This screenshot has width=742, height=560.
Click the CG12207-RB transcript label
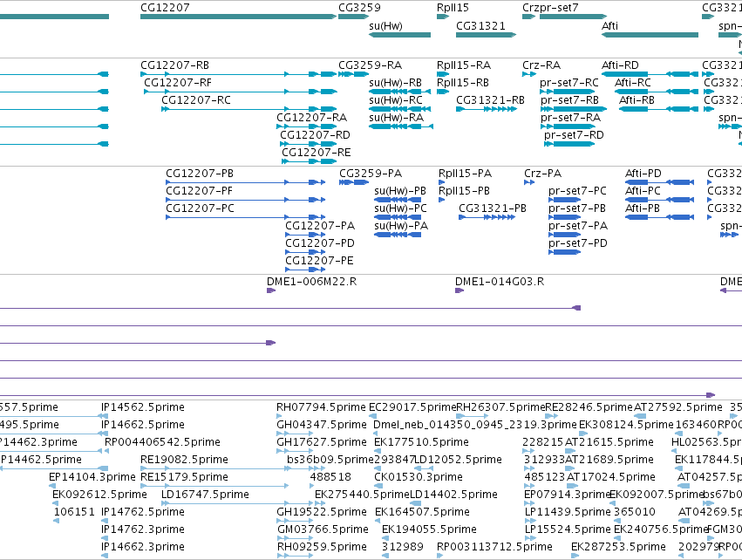pos(174,65)
